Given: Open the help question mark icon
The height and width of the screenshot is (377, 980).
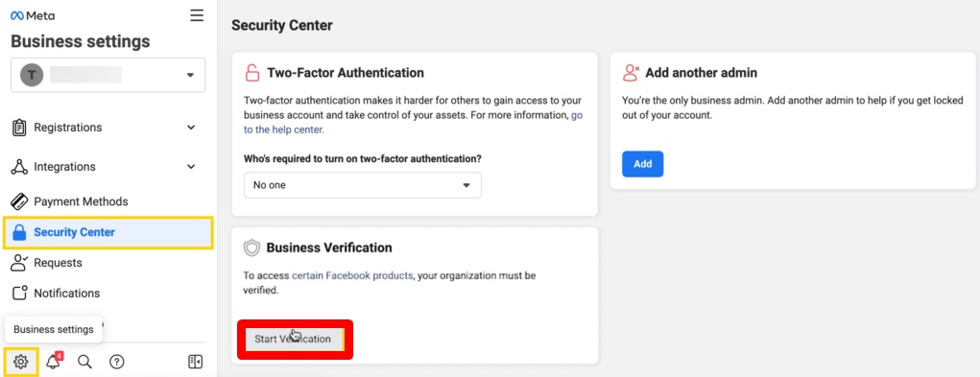Looking at the screenshot, I should point(117,362).
